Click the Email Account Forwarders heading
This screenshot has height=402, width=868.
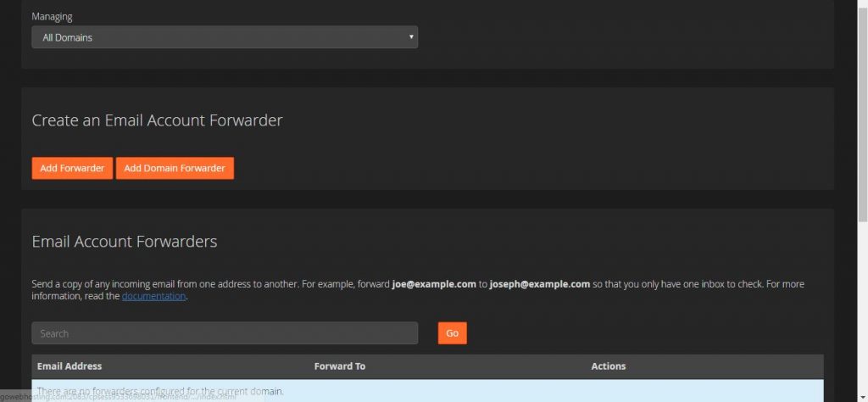click(x=125, y=242)
